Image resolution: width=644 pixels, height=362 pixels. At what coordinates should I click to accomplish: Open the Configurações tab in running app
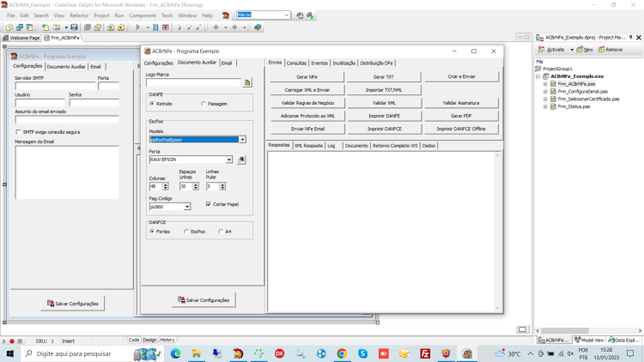click(x=159, y=63)
